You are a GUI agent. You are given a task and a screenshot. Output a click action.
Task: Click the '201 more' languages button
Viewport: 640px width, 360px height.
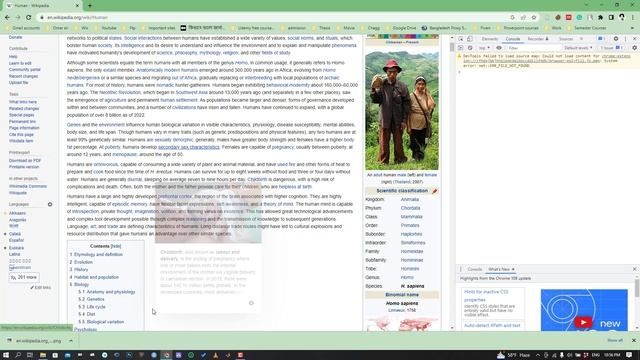click(x=24, y=277)
